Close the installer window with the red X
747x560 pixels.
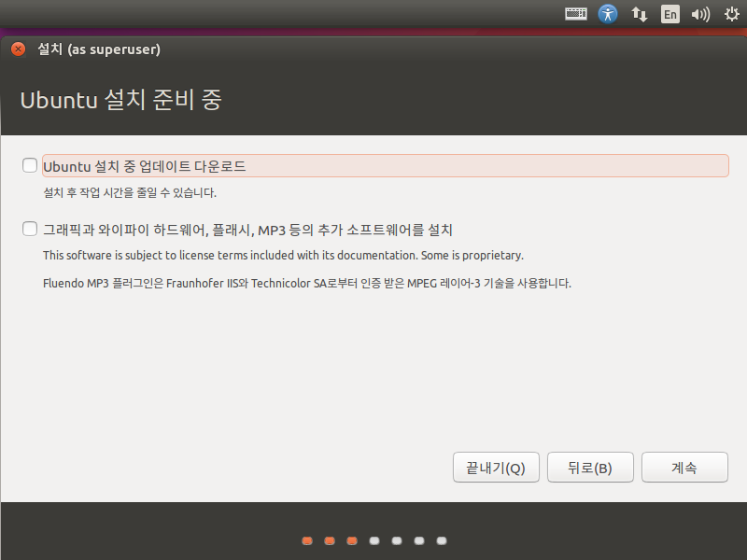(17, 49)
